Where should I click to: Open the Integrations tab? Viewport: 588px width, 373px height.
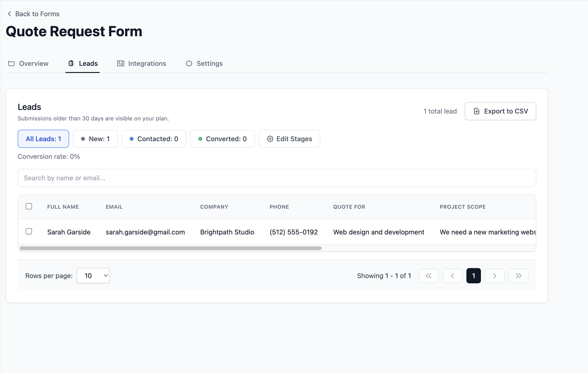coord(142,63)
